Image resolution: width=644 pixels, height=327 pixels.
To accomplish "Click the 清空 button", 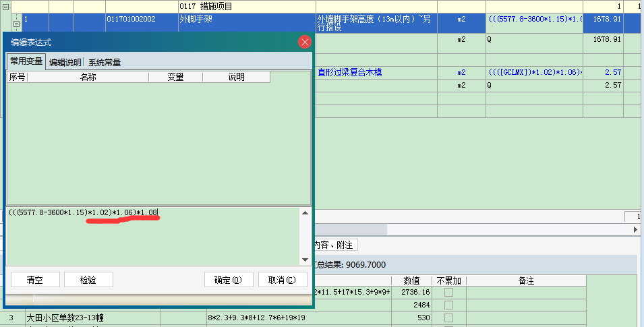I will 35,280.
